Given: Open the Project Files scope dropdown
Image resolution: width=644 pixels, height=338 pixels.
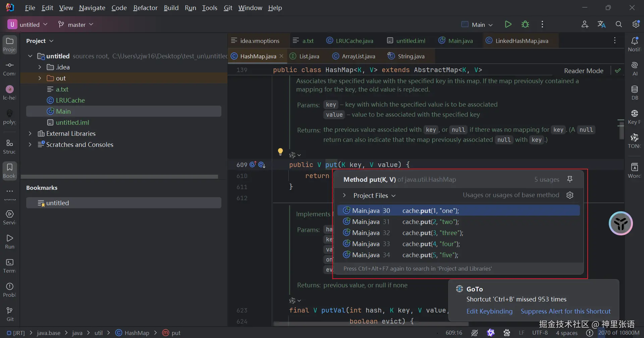Looking at the screenshot, I should pyautogui.click(x=374, y=195).
